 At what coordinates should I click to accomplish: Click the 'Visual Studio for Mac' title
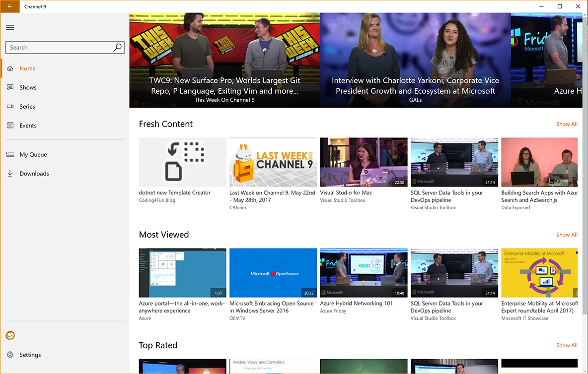coord(346,192)
